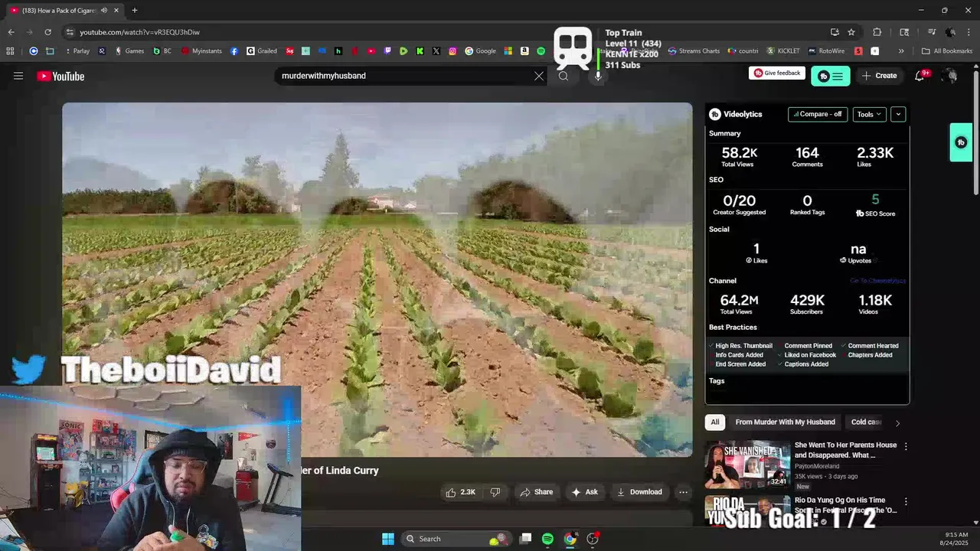Open the Twitch bookmark icon
980x551 pixels.
click(x=387, y=51)
